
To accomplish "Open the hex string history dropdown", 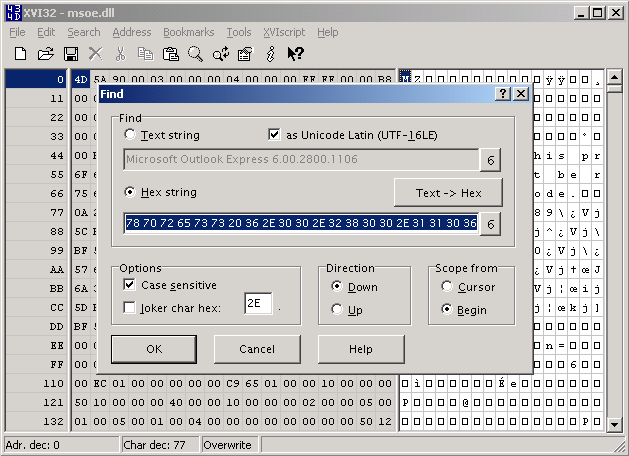I will (490, 224).
